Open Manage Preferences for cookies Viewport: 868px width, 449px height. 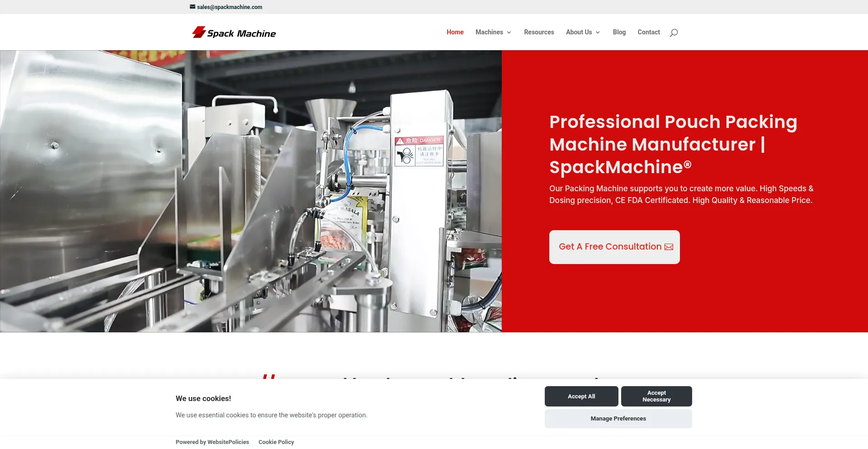[x=618, y=419]
